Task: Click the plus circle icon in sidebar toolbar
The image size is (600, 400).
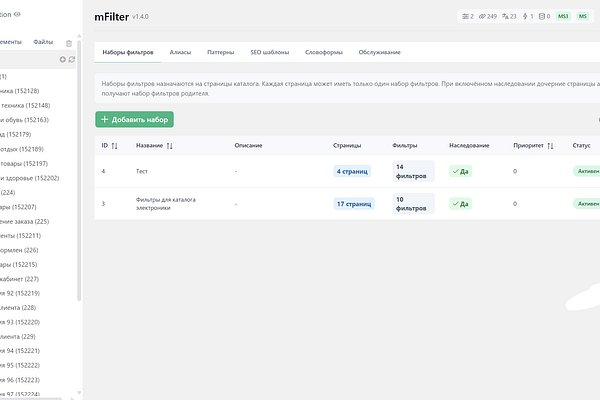Action: point(63,59)
